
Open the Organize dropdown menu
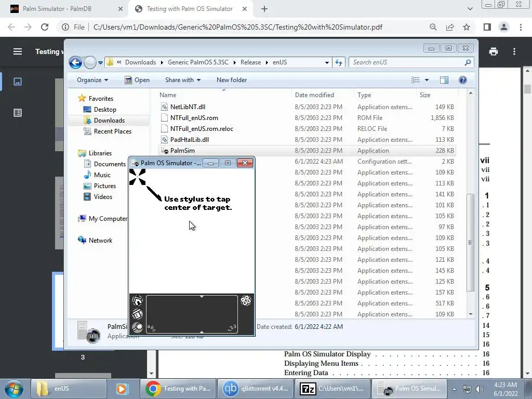[x=92, y=80]
